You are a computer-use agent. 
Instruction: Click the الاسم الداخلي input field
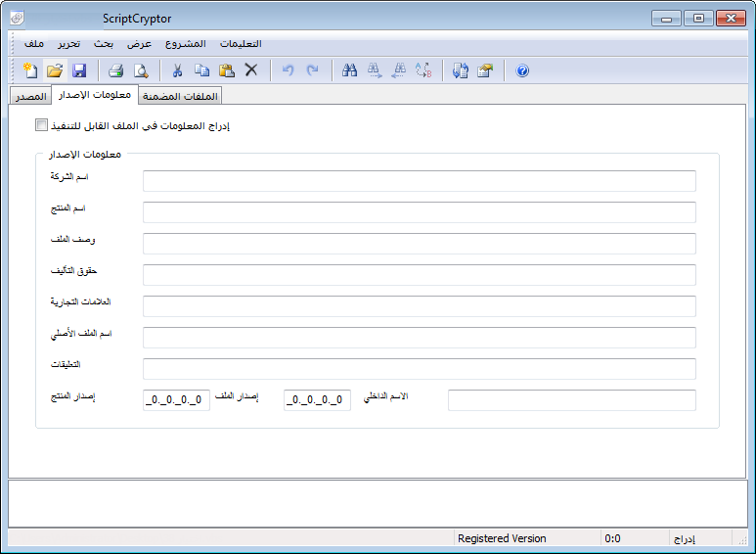pyautogui.click(x=572, y=400)
